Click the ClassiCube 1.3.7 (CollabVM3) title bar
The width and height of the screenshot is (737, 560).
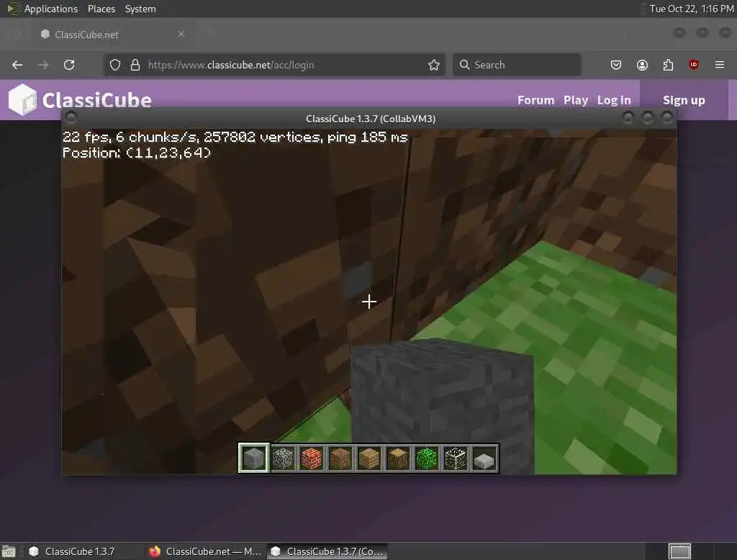(371, 119)
